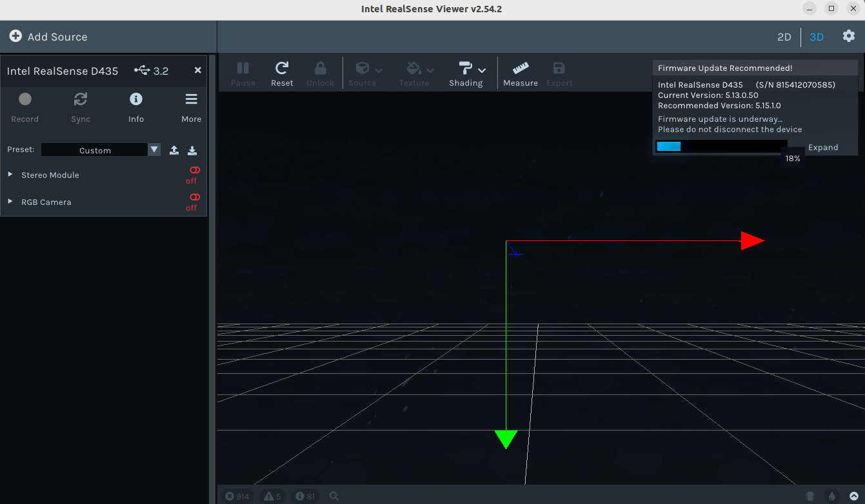Expand the firmware update notification
Viewport: 865px width, 504px height.
[823, 148]
